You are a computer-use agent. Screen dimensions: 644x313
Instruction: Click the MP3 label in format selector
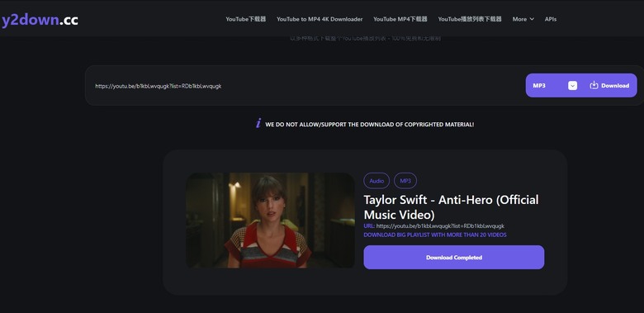pyautogui.click(x=539, y=85)
